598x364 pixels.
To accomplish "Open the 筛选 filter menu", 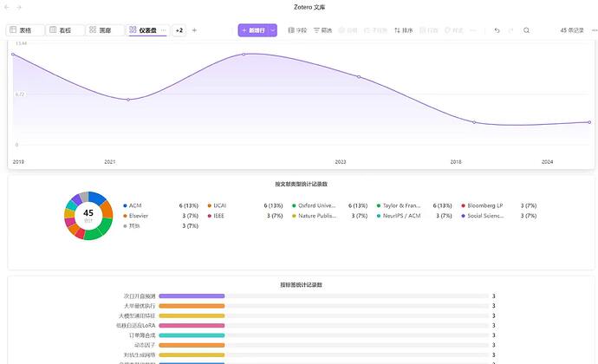I will pos(322,30).
